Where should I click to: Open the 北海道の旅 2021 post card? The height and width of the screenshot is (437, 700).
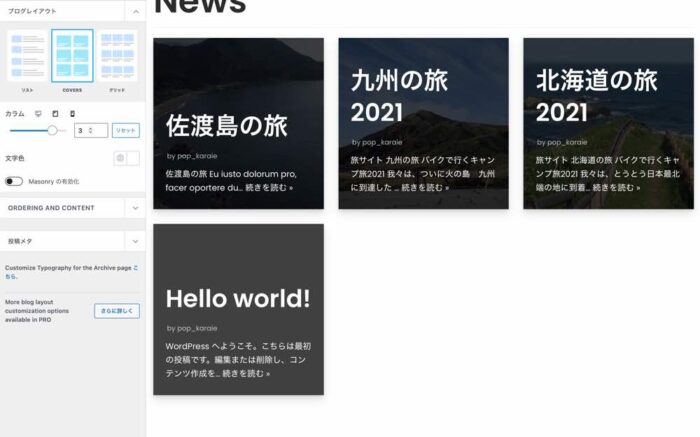tap(607, 123)
